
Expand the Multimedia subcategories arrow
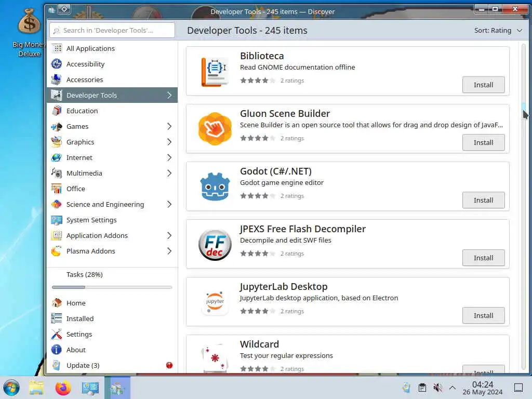[x=169, y=174]
